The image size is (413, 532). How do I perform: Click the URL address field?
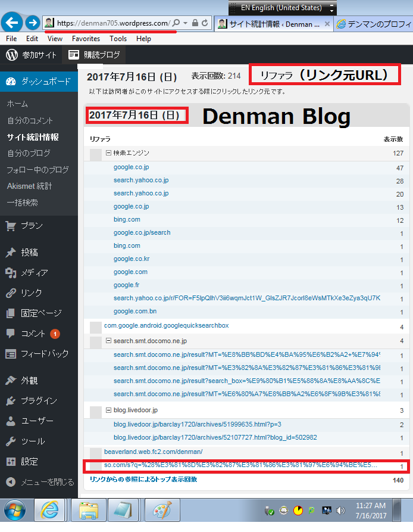(x=113, y=23)
